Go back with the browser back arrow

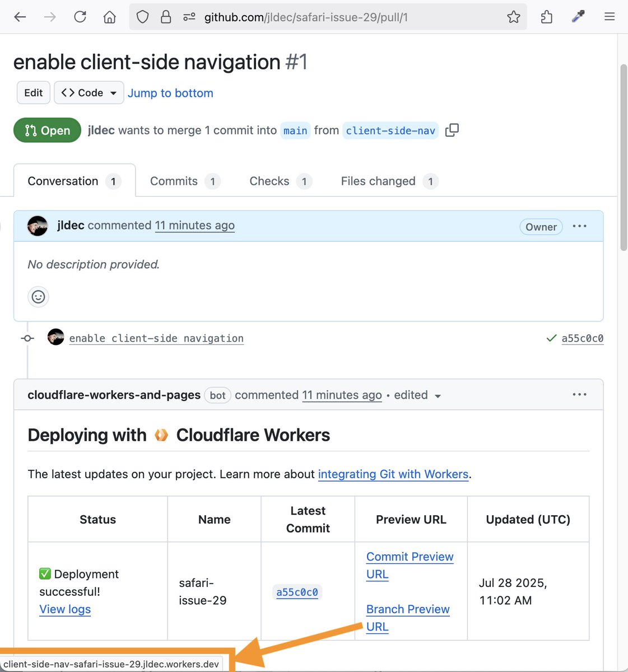[20, 17]
